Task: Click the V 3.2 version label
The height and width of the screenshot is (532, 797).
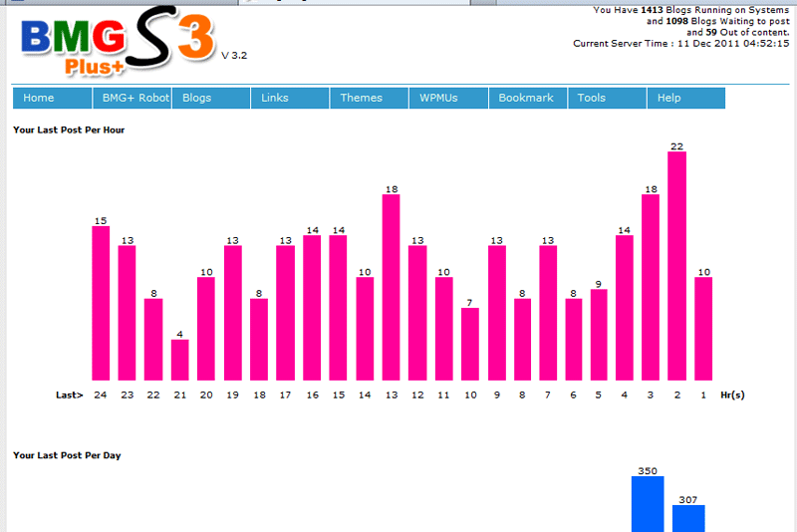Action: tap(234, 56)
